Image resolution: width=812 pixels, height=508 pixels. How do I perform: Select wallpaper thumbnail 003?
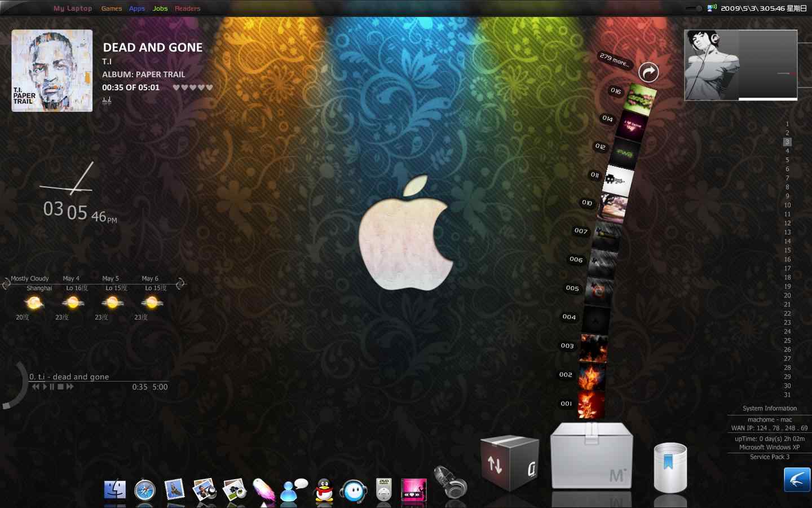[x=593, y=348]
